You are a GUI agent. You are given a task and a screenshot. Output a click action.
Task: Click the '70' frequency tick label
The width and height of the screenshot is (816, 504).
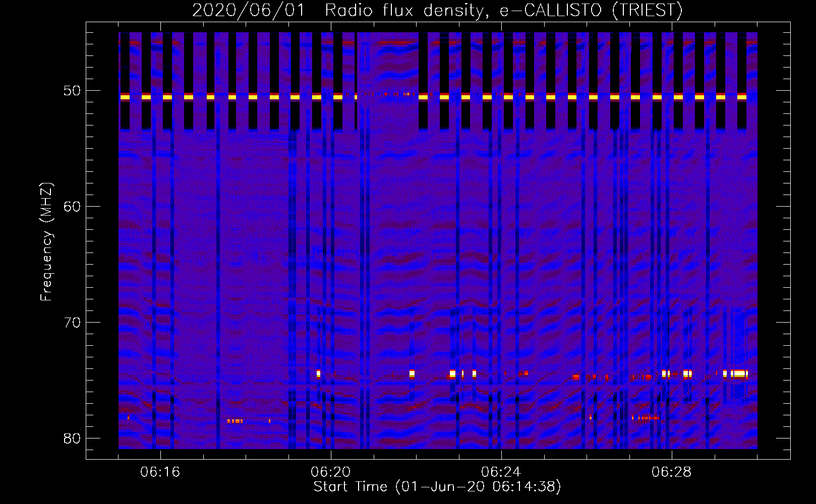click(x=73, y=323)
